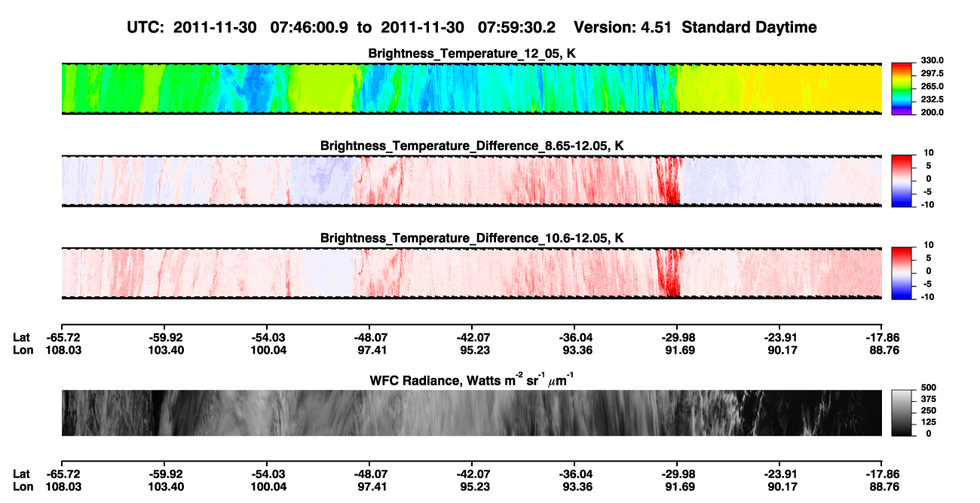Click bottom axis latitude label -17.86
The image size is (980, 503).
[882, 474]
